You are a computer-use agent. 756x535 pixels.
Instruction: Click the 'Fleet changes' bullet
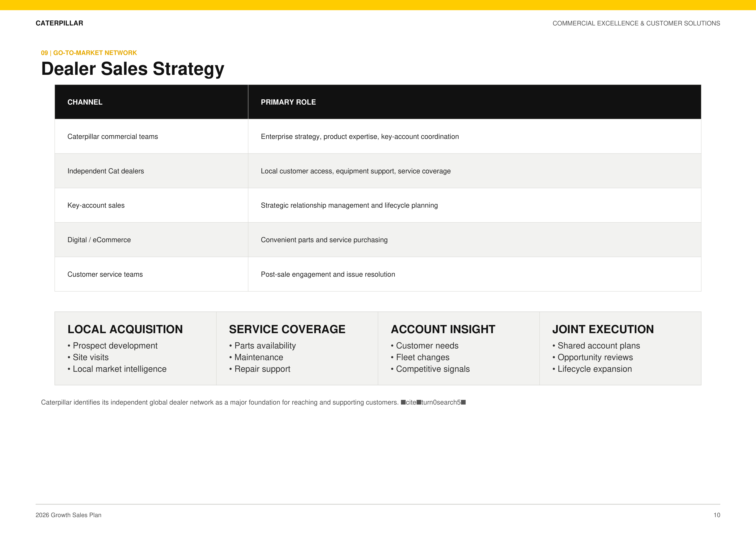pyautogui.click(x=420, y=358)
